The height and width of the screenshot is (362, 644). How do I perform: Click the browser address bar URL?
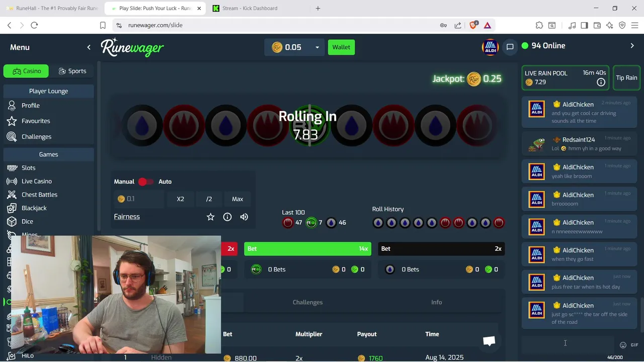155,25
